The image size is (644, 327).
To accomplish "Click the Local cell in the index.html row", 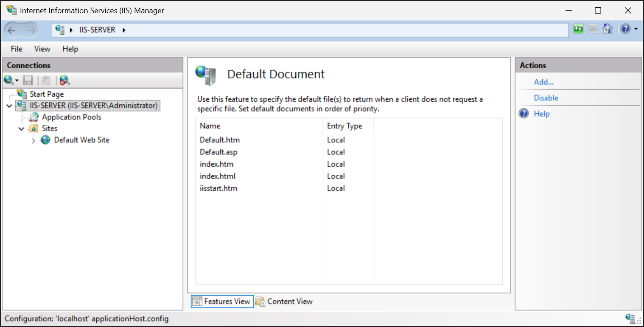I will [x=336, y=176].
